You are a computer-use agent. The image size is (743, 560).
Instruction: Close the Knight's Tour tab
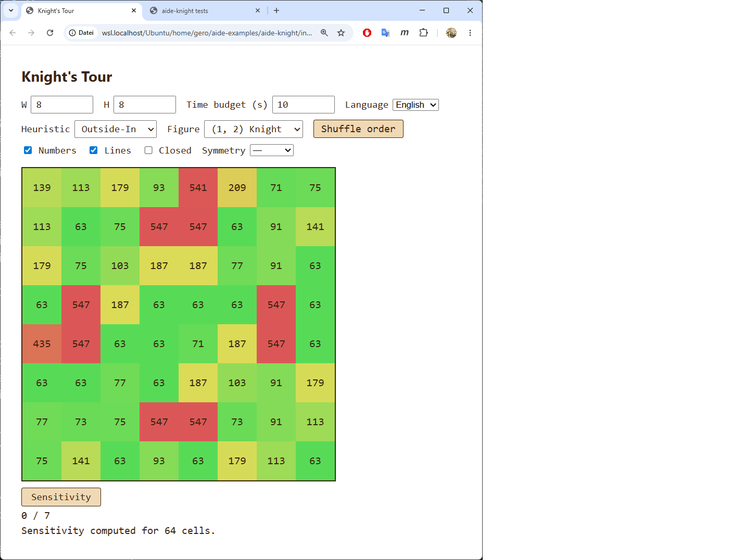pos(134,10)
